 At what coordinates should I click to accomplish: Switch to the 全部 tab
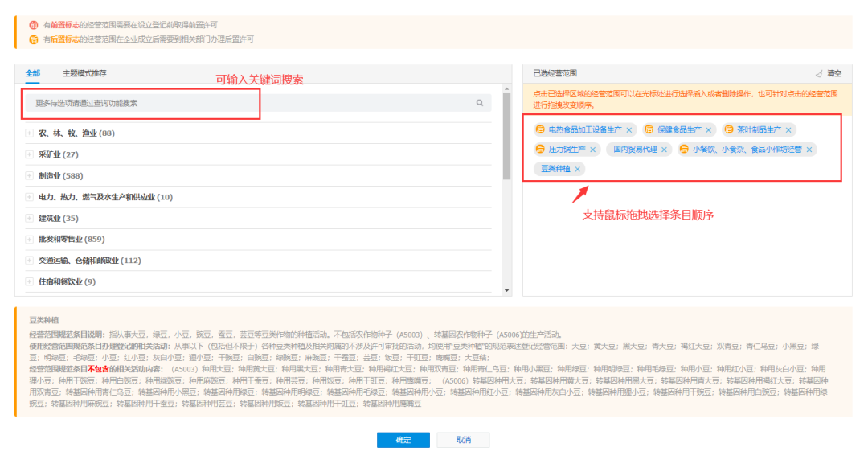[33, 73]
